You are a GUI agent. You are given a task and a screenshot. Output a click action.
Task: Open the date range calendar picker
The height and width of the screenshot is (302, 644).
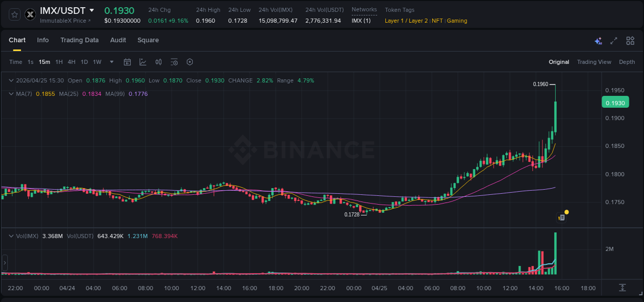[x=127, y=61]
